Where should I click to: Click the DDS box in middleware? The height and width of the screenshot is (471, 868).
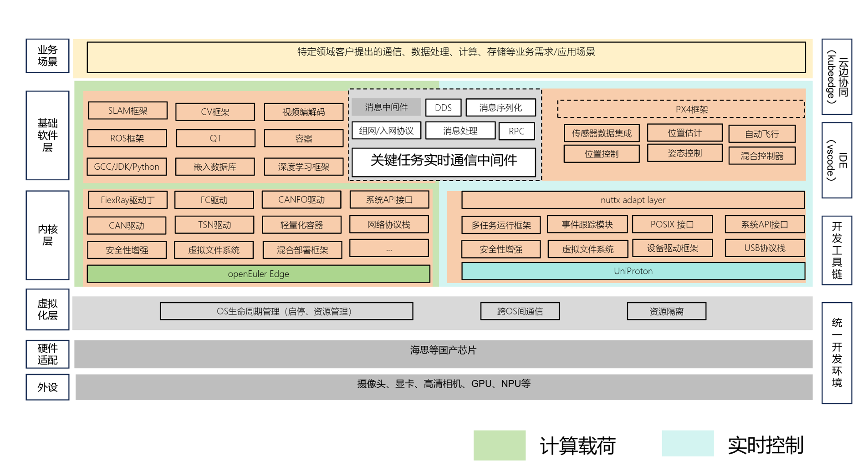tap(443, 108)
